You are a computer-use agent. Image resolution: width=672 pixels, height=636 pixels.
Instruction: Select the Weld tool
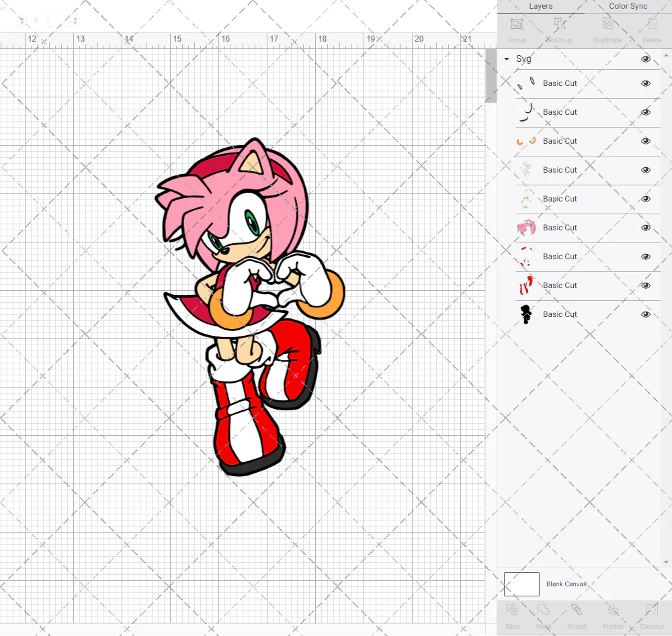542,614
